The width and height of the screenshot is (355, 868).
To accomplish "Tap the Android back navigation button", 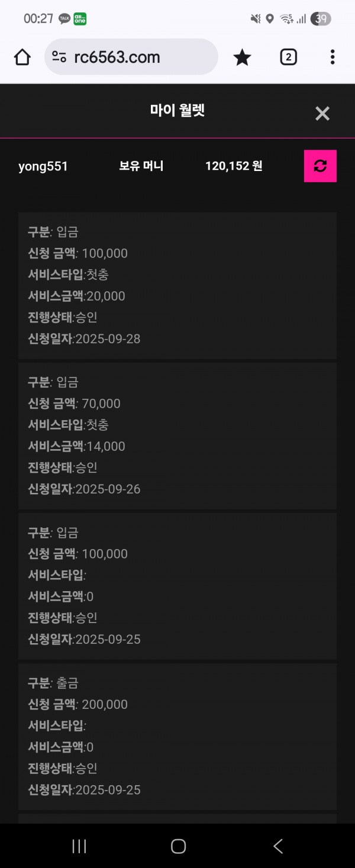I will 277,846.
